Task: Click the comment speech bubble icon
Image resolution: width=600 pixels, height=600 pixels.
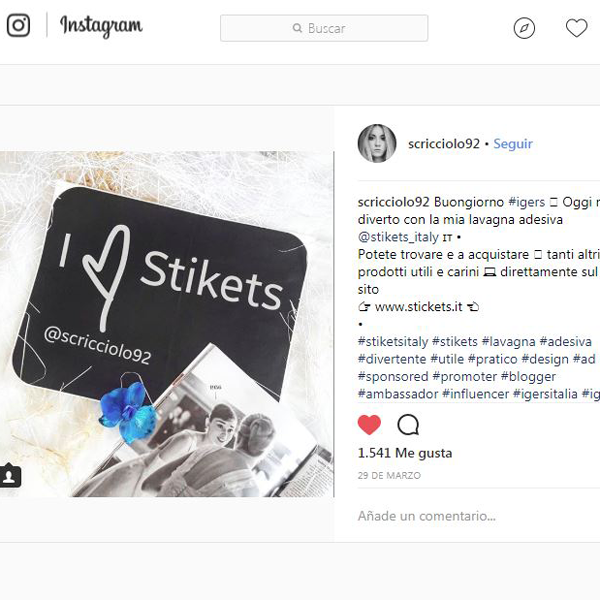Action: pos(408,425)
